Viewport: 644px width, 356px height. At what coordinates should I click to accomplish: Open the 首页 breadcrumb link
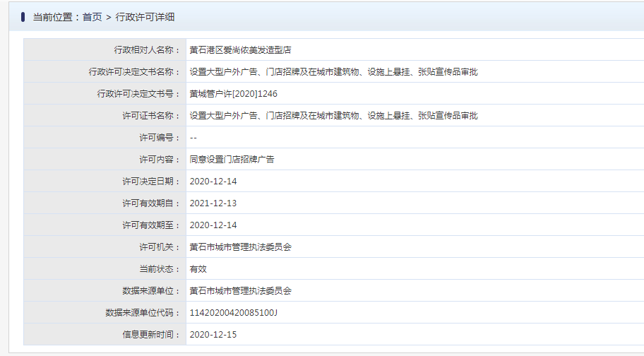tap(92, 17)
